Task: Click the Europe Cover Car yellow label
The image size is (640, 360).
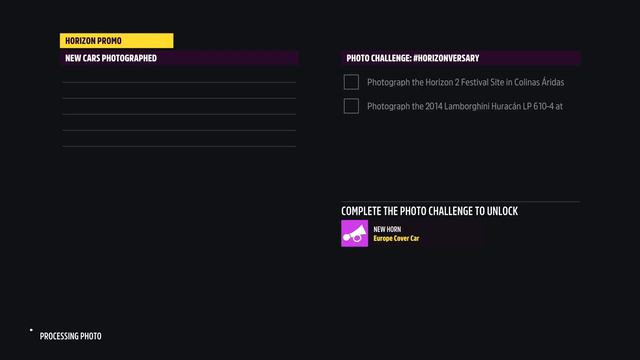Action: point(396,238)
